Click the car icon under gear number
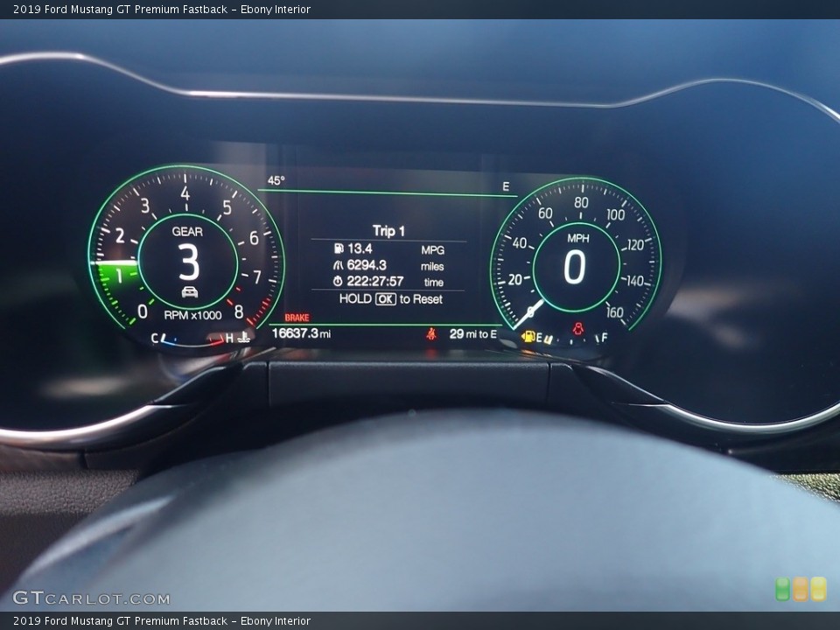The height and width of the screenshot is (630, 840). [190, 292]
